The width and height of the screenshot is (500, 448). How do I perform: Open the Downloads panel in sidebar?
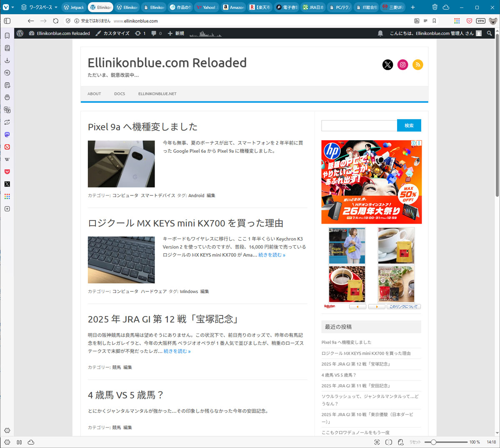(x=7, y=60)
